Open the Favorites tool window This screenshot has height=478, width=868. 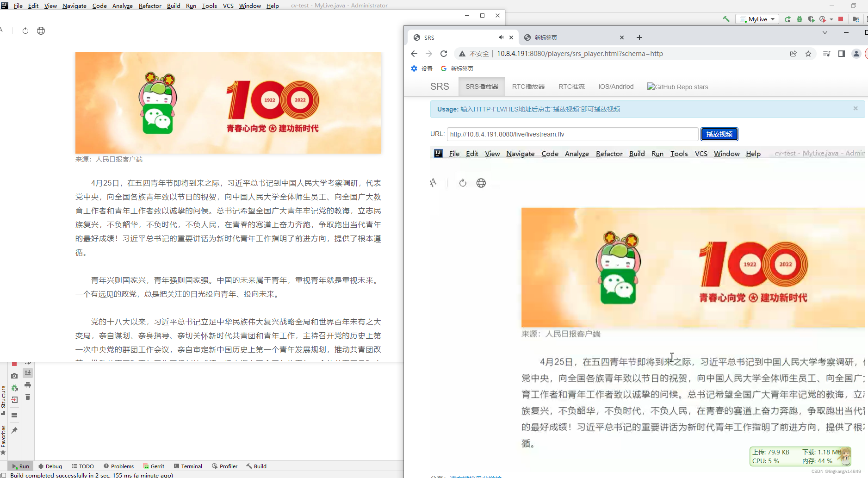pos(4,440)
